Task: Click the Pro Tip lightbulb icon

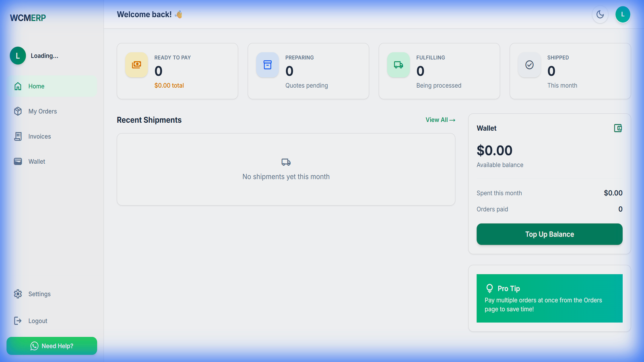Action: pos(489,288)
